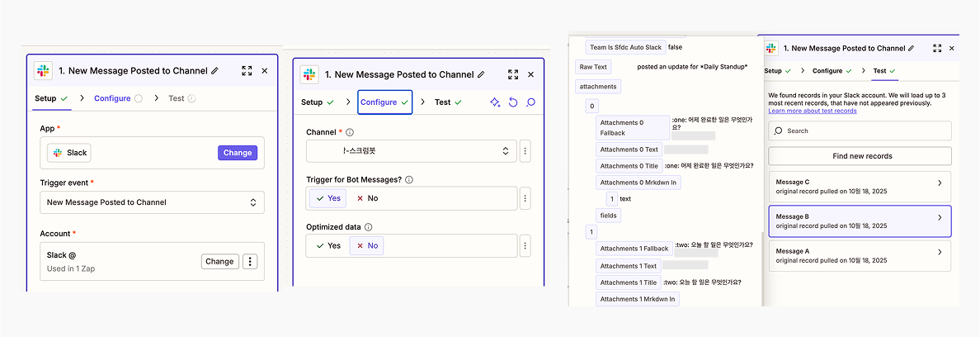Click info icon next to Optimized data
Viewport: 980px width, 337px height.
(369, 227)
